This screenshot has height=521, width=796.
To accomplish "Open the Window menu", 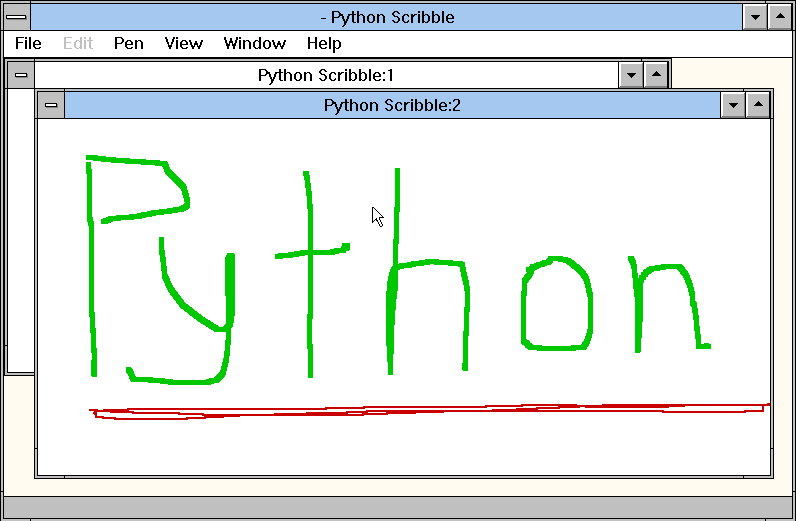I will point(254,43).
